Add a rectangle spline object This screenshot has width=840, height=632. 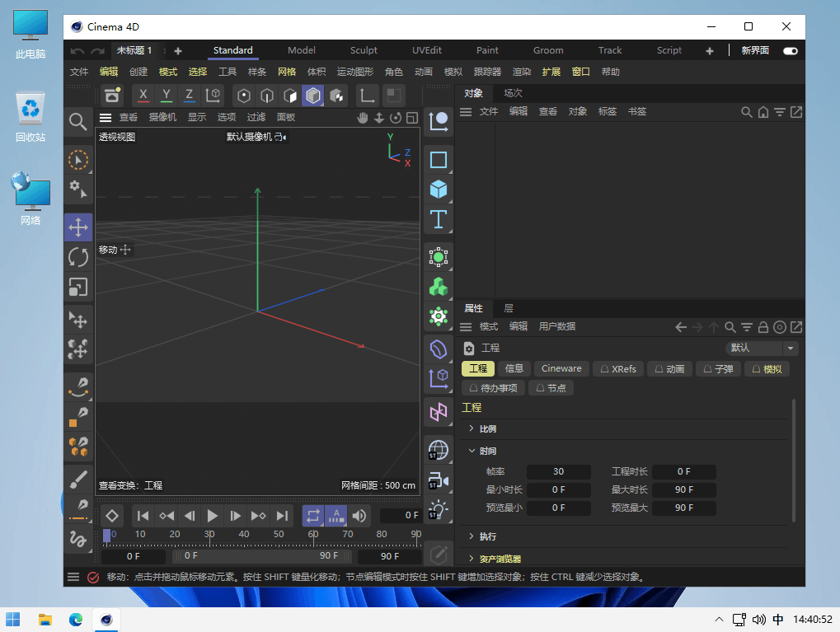click(x=439, y=160)
